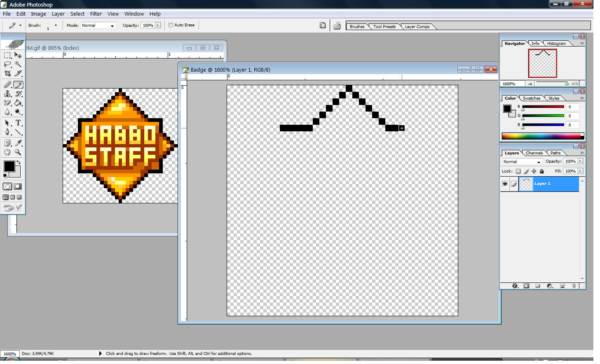Click the delete layer trash icon

574,286
